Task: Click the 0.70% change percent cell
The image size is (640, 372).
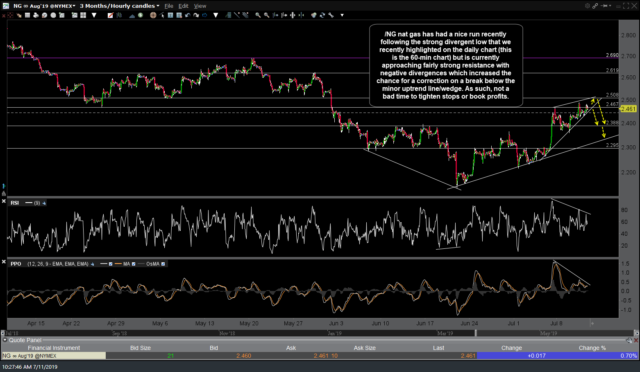Action: click(x=628, y=356)
